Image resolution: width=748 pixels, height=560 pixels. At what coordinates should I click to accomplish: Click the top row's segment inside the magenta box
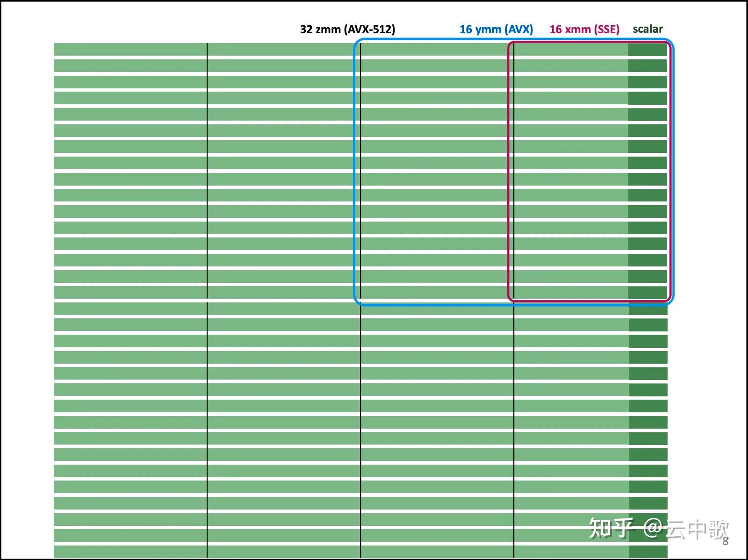(571, 50)
